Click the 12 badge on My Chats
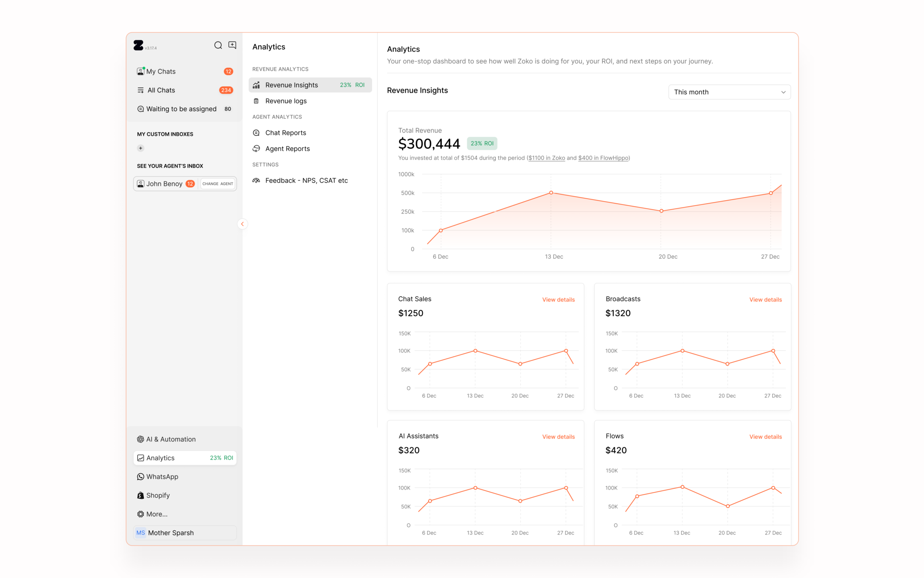 228,72
